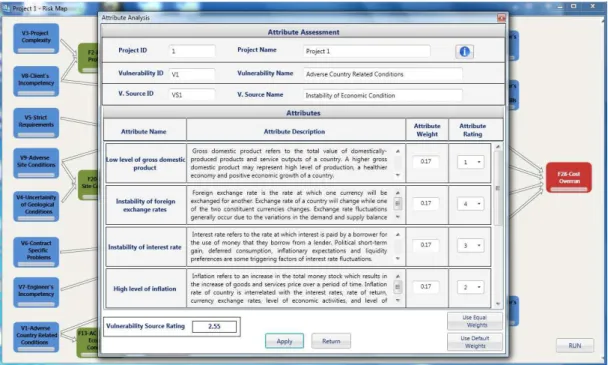This screenshot has height=365, width=608.
Task: Click Use Equal Weights button
Action: point(475,321)
